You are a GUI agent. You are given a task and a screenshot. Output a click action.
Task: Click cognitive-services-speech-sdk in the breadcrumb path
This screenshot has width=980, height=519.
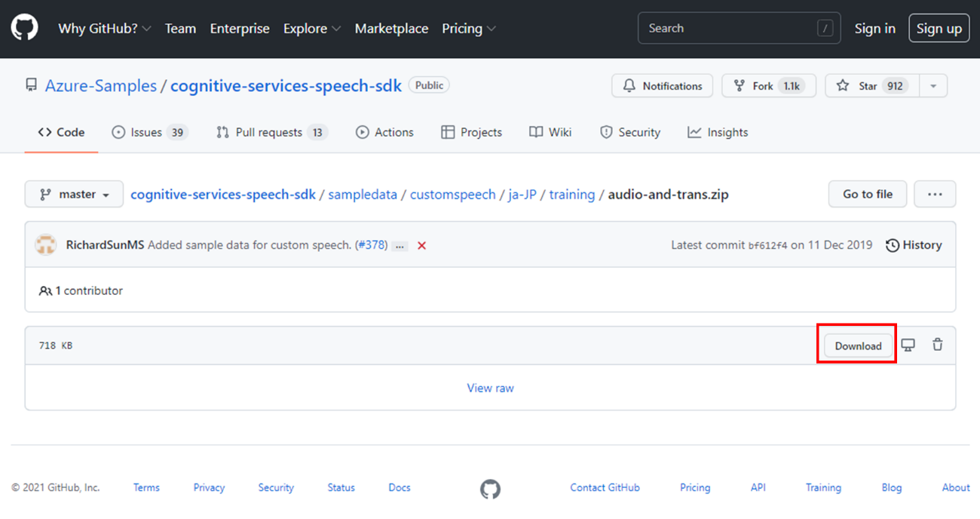[x=223, y=195]
